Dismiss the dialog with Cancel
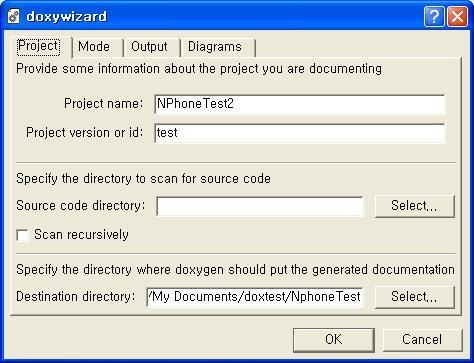 tap(422, 340)
